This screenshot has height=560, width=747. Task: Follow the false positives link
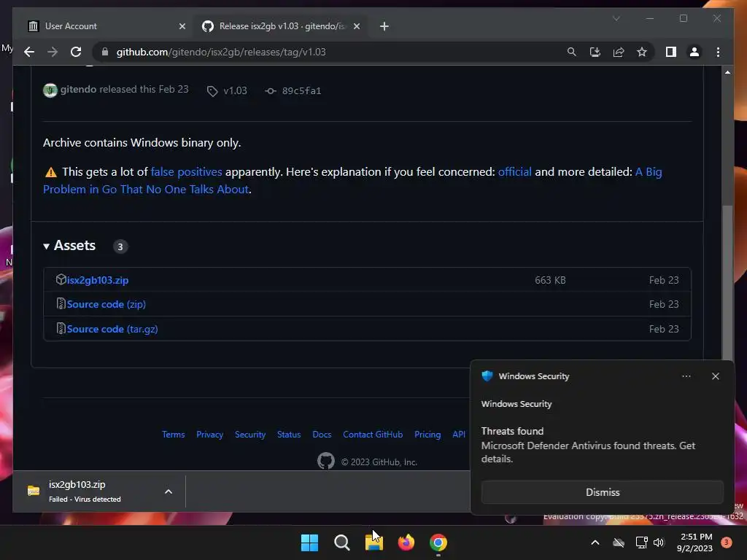click(186, 172)
